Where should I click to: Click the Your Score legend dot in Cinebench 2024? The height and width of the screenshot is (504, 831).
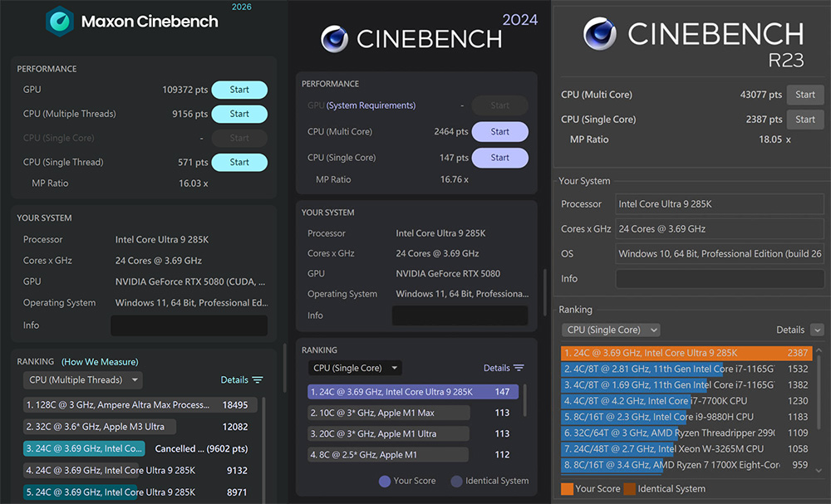384,481
